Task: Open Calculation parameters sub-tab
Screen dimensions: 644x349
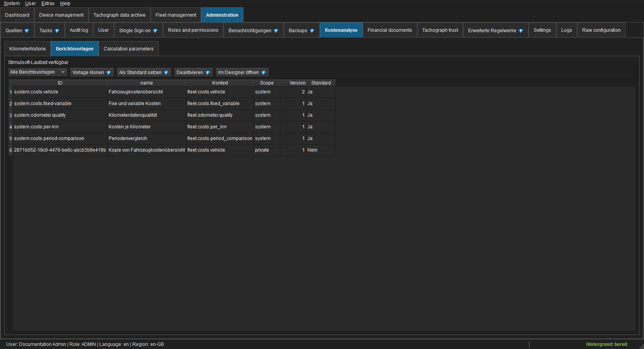Action: click(x=128, y=49)
